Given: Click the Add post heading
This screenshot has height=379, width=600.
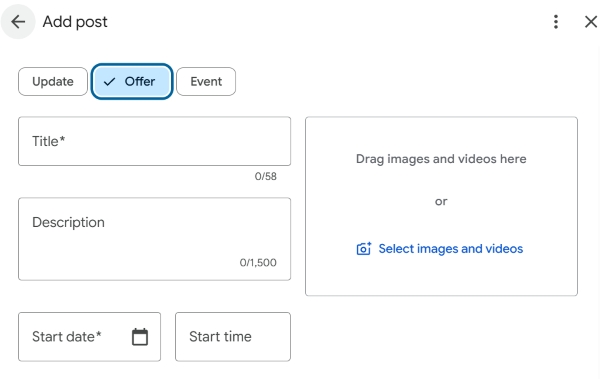Looking at the screenshot, I should 75,22.
